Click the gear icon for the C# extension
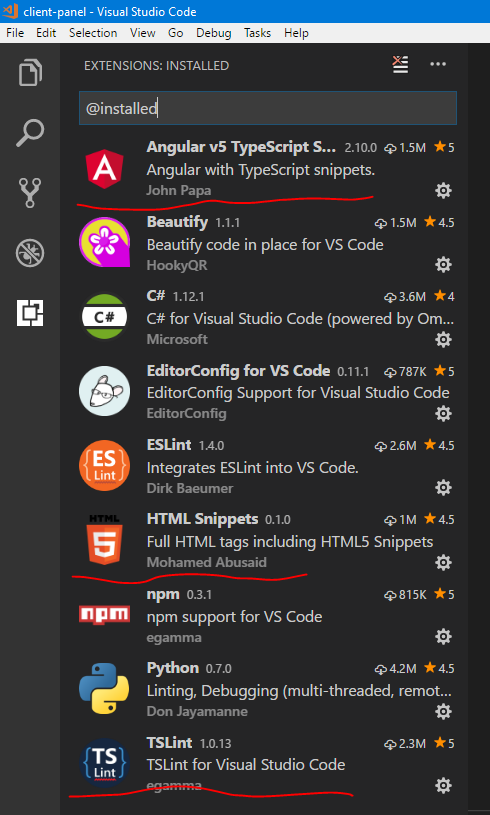This screenshot has width=490, height=815. [443, 339]
